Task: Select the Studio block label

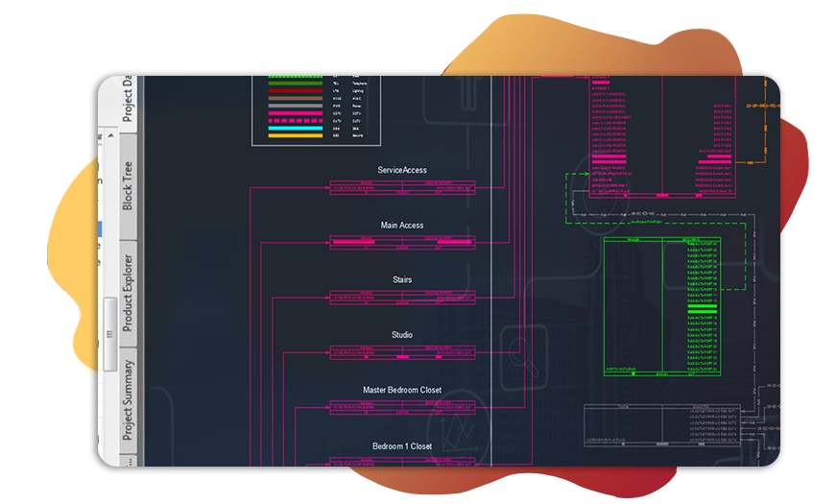Action: point(402,335)
